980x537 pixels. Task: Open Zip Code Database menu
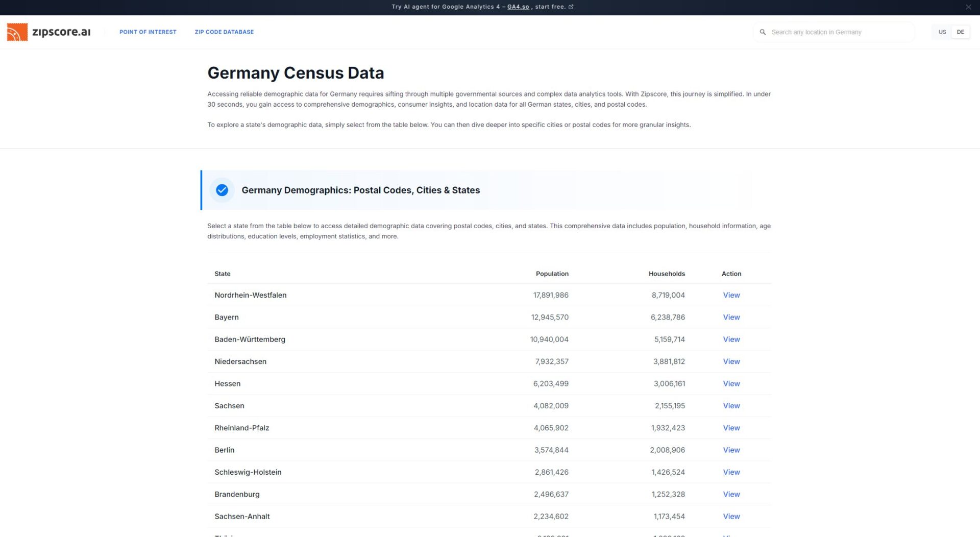[x=224, y=32]
